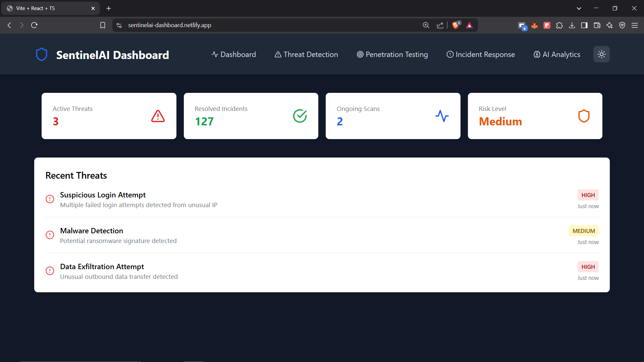
Task: Open the browser hamburger menu
Action: tap(635, 25)
